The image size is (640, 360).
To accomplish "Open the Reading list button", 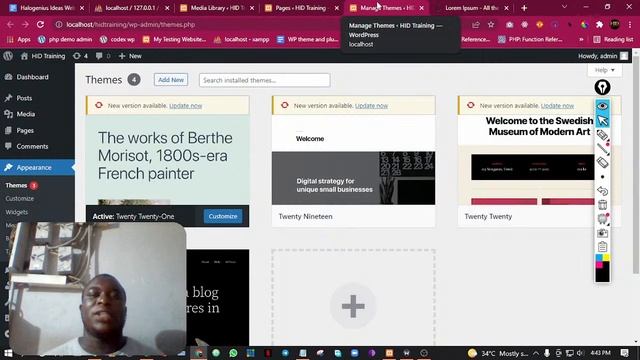I will 613,40.
